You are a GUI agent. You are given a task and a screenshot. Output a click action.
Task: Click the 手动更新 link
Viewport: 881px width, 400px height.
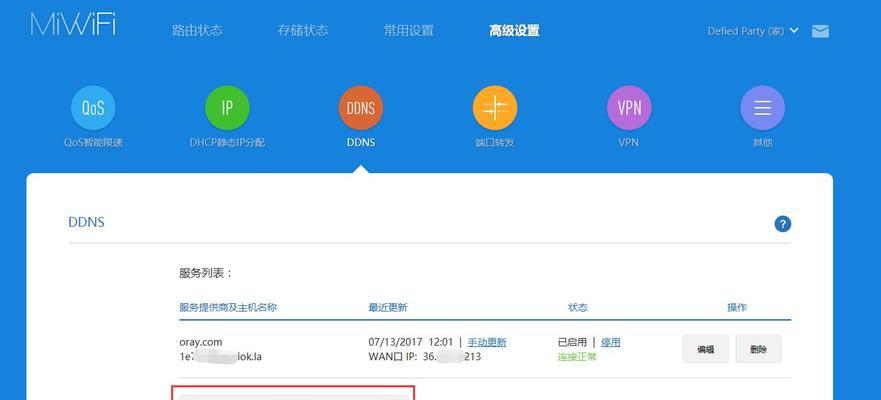pos(487,342)
